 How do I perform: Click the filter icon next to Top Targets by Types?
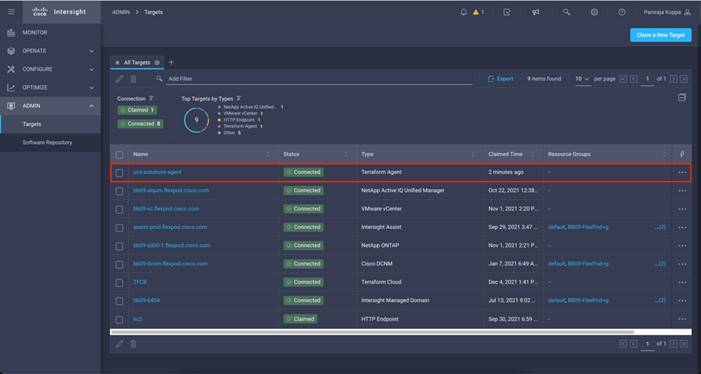[239, 98]
